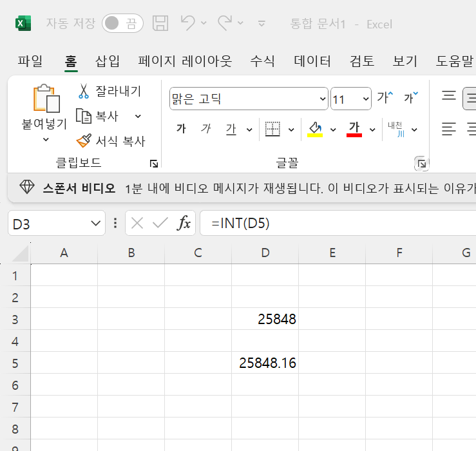The height and width of the screenshot is (451, 476).
Task: Open the Redo history dropdown arrow
Action: [x=240, y=23]
